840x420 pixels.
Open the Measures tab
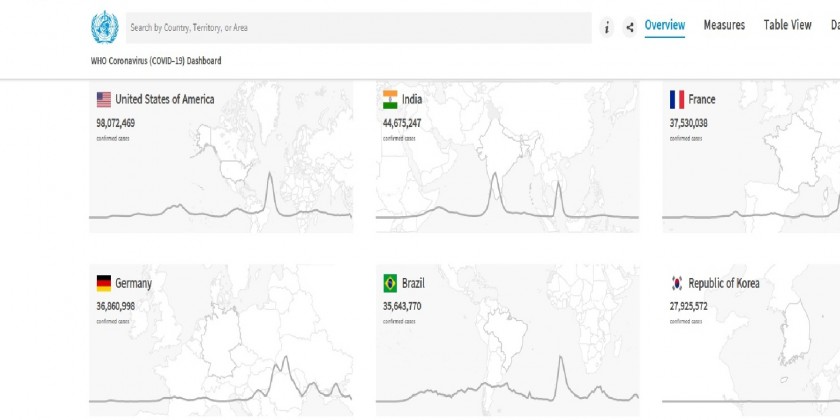point(724,25)
